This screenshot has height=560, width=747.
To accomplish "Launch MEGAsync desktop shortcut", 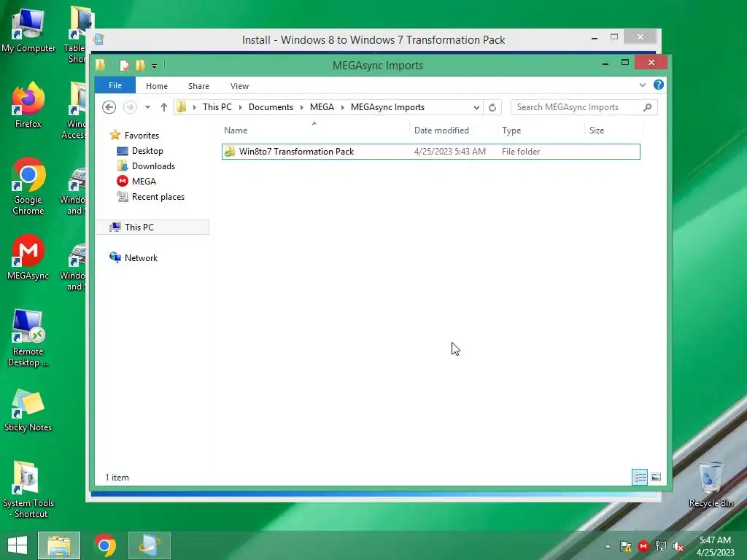I will coord(28,257).
